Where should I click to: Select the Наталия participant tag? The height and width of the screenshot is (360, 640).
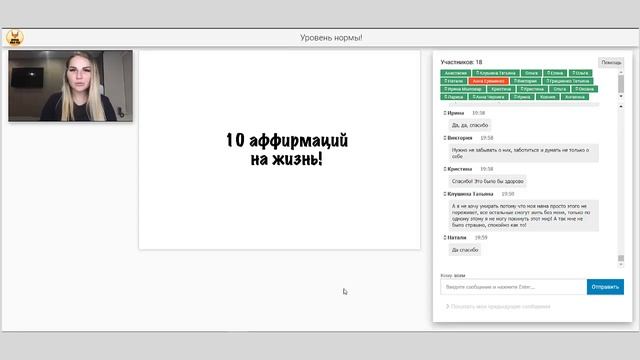point(454,81)
